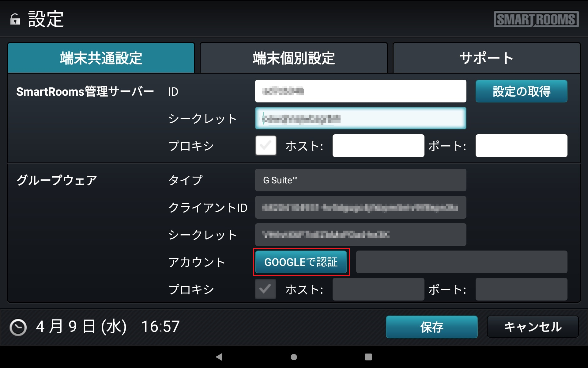Focus the グループウェア クライアントID field
588x368 pixels.
click(360, 207)
